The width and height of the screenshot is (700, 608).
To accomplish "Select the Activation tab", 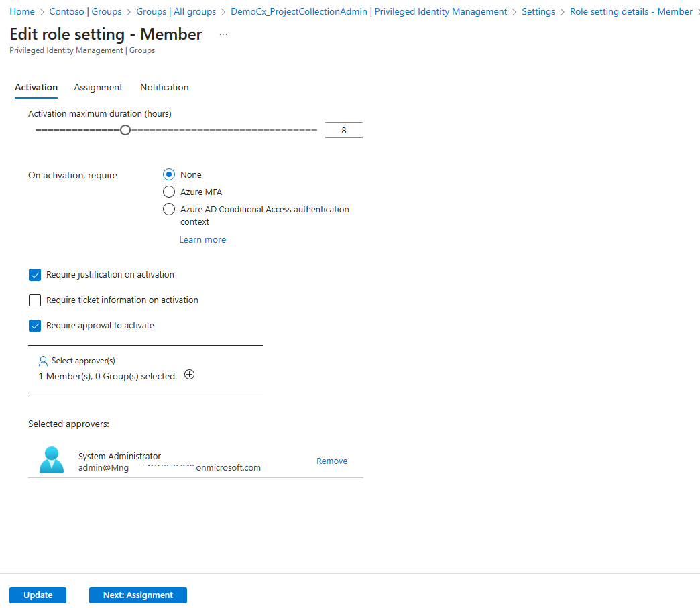I will 36,87.
